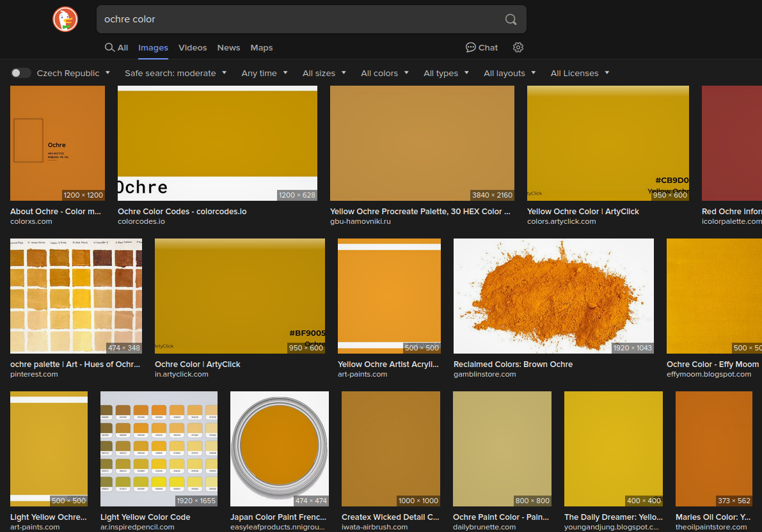Screen dimensions: 762x532
Task: Open 'Reclaimed Colors: Brown Ochre' title link
Action: (x=512, y=364)
